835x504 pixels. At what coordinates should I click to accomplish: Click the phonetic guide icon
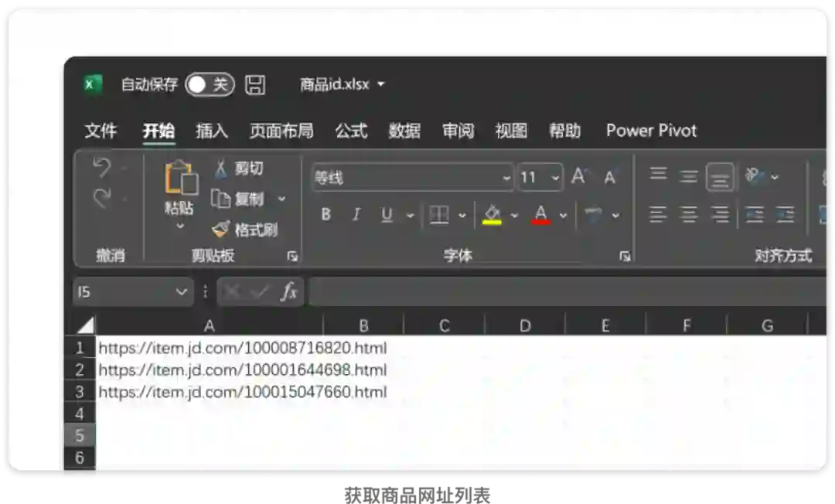click(593, 215)
